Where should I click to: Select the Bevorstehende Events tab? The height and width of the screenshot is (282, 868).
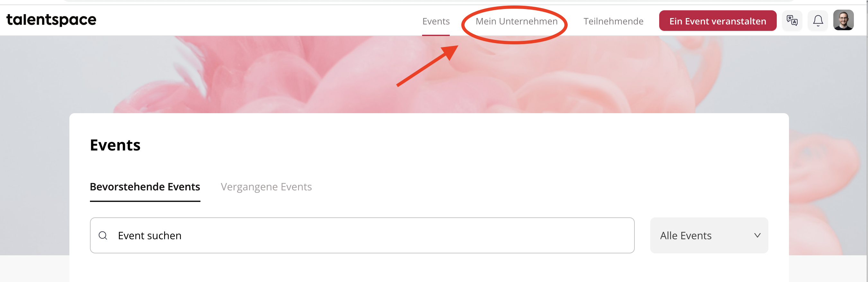pyautogui.click(x=145, y=187)
